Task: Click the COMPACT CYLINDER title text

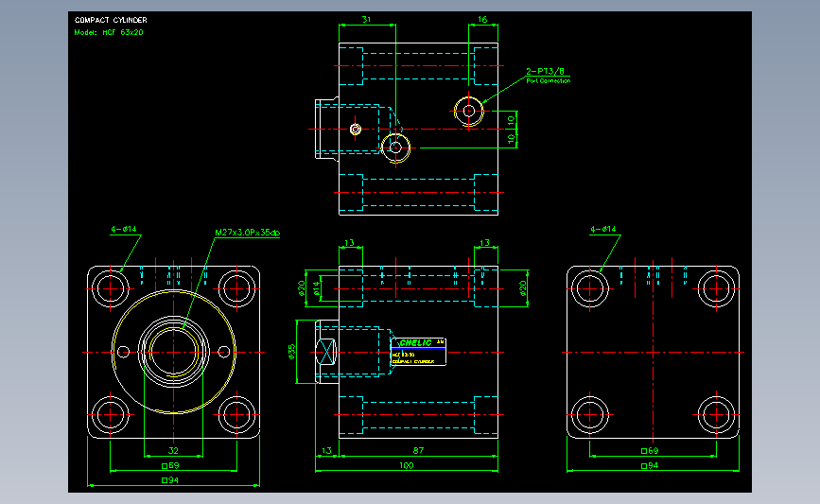Action: [x=111, y=20]
